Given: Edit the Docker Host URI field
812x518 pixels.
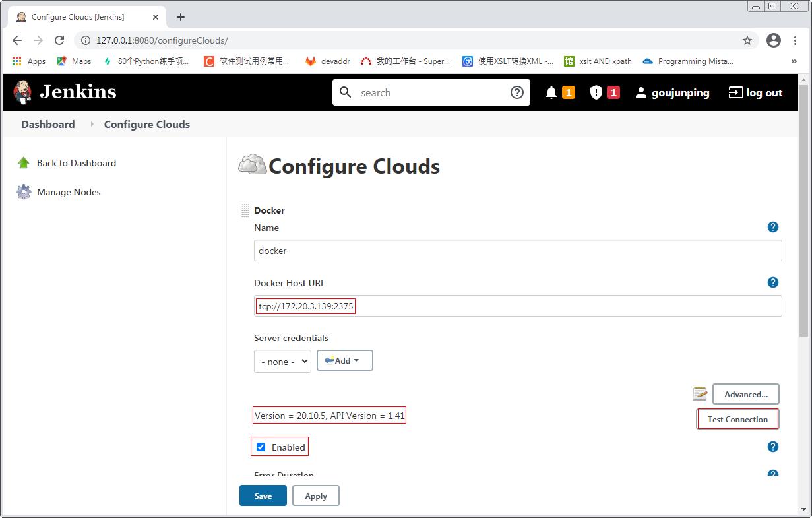Looking at the screenshot, I should pyautogui.click(x=518, y=306).
